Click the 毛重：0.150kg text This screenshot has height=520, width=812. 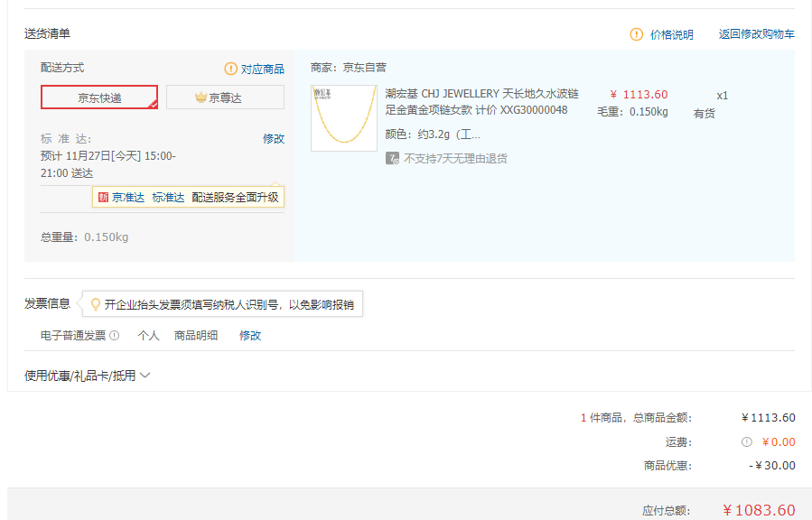(x=632, y=112)
